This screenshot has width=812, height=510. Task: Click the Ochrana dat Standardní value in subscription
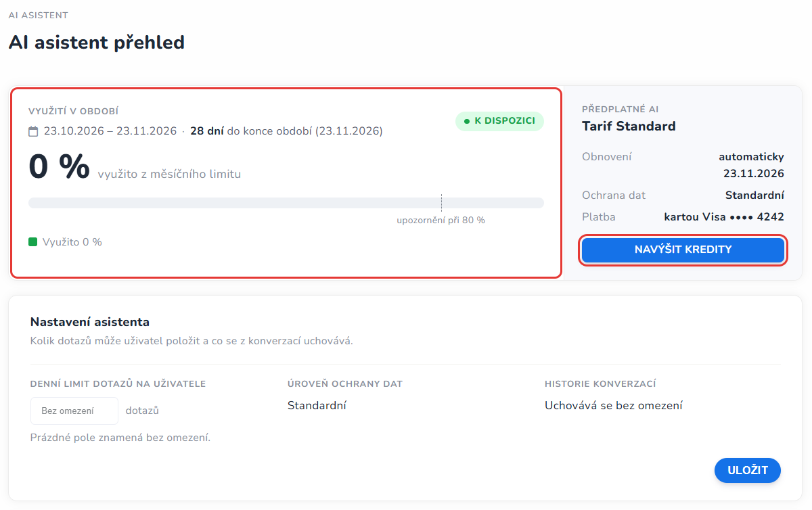coord(754,195)
